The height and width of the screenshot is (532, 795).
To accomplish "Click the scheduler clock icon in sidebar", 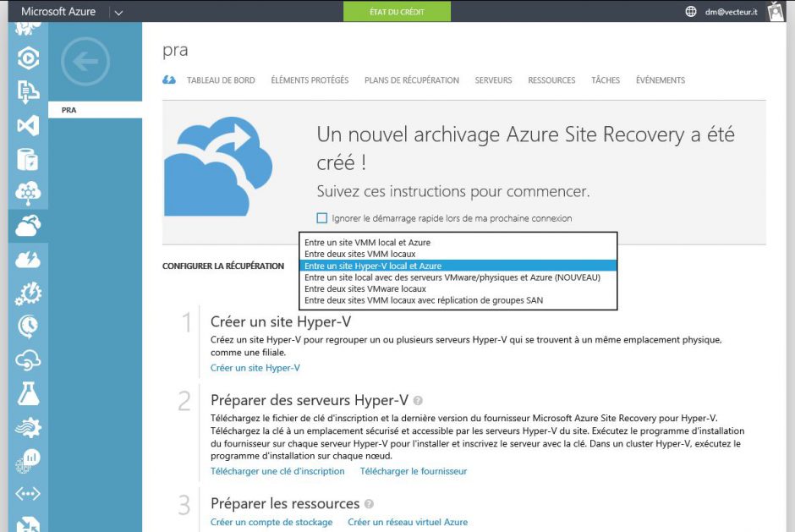I will [28, 326].
